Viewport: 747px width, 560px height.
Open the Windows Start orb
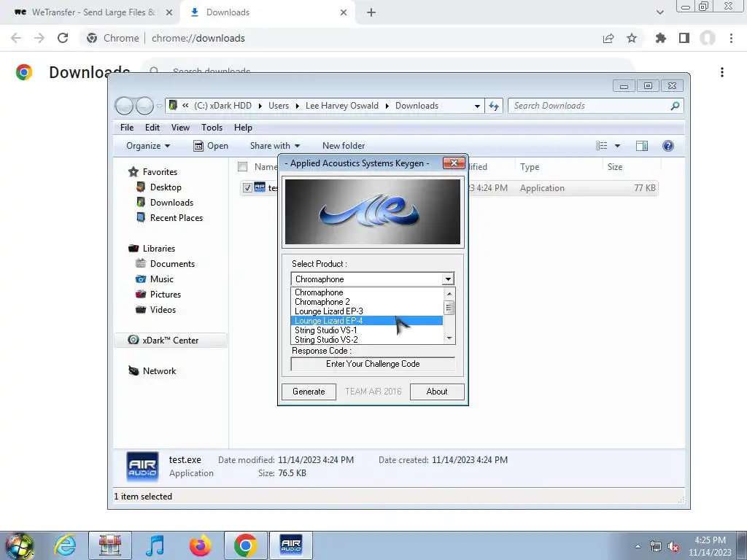pyautogui.click(x=20, y=546)
